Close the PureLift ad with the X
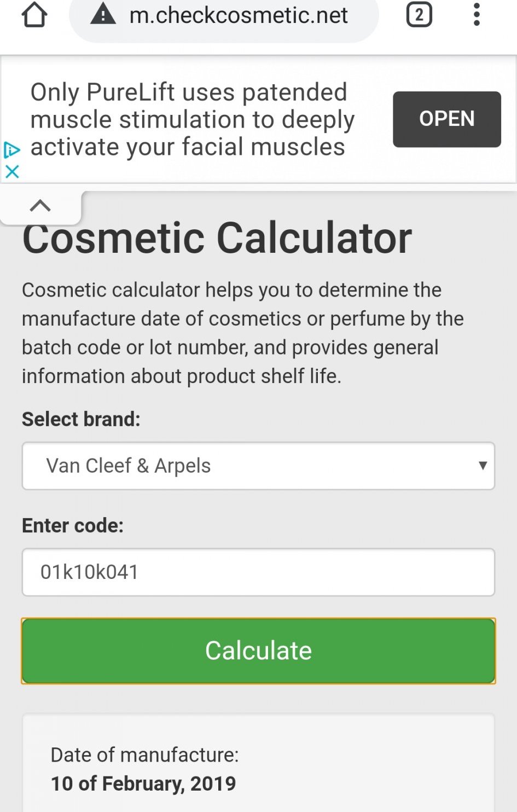The image size is (517, 812). [11, 172]
